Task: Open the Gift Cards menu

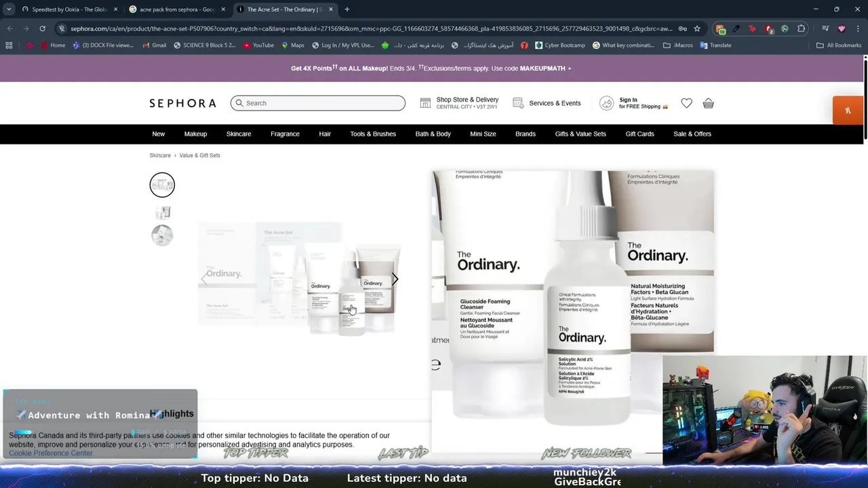Action: 639,134
